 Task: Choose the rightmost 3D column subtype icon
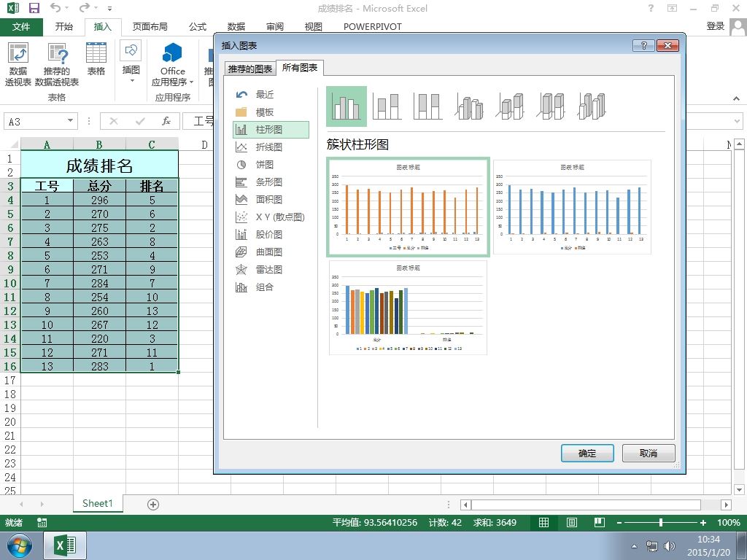click(x=592, y=106)
